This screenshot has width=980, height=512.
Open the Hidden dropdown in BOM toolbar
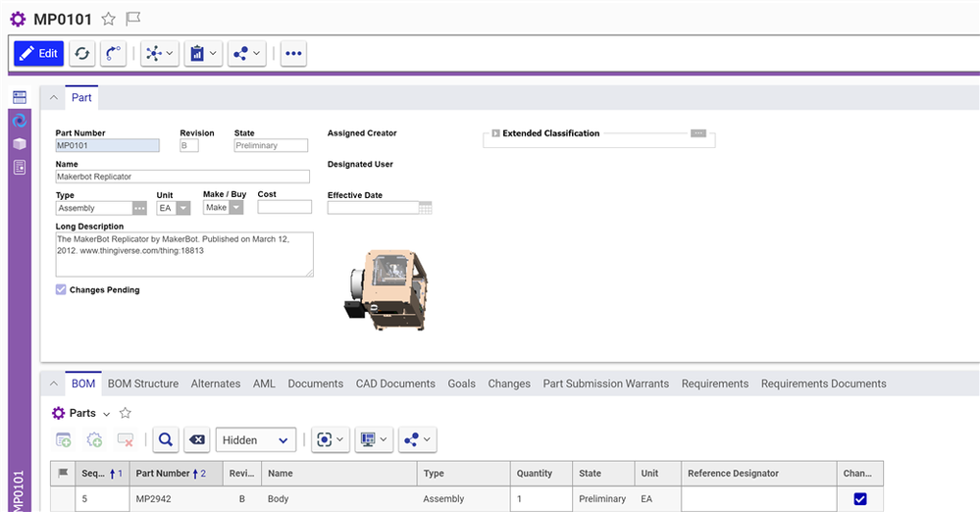pyautogui.click(x=255, y=440)
